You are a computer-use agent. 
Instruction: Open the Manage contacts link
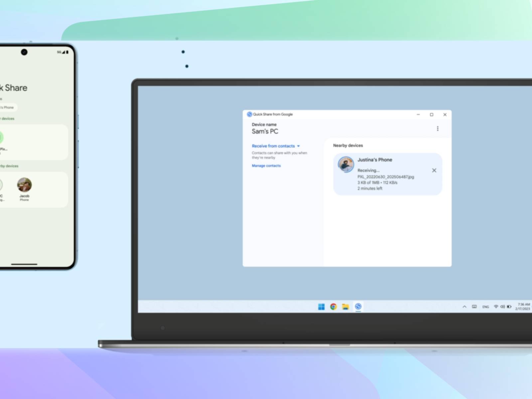[x=266, y=166]
